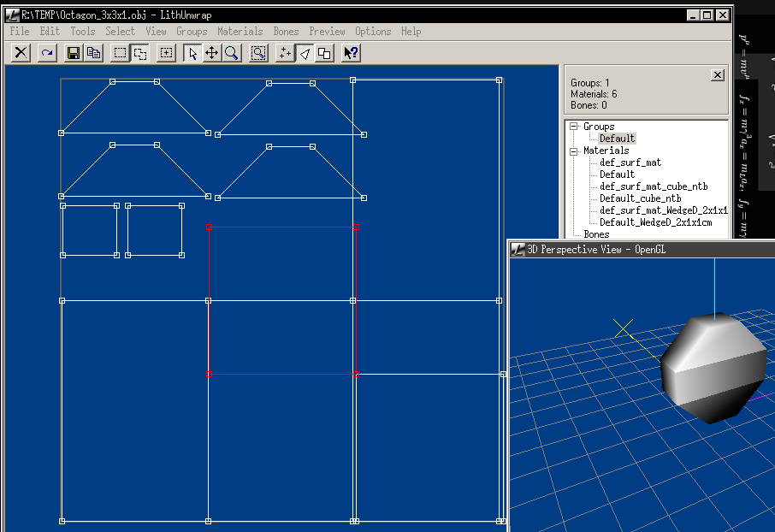Viewport: 775px width, 532px height.
Task: Select the arrow pointer tool
Action: tap(192, 53)
